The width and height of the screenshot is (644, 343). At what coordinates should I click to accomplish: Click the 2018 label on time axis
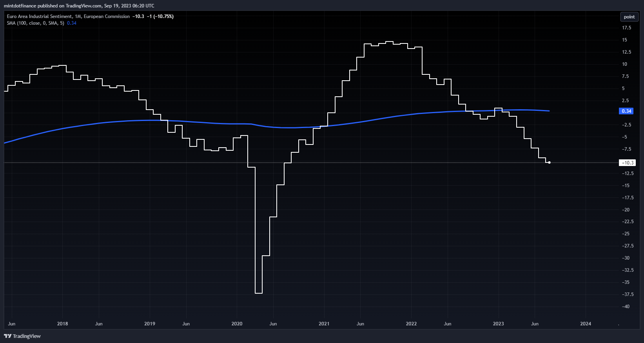(62, 324)
